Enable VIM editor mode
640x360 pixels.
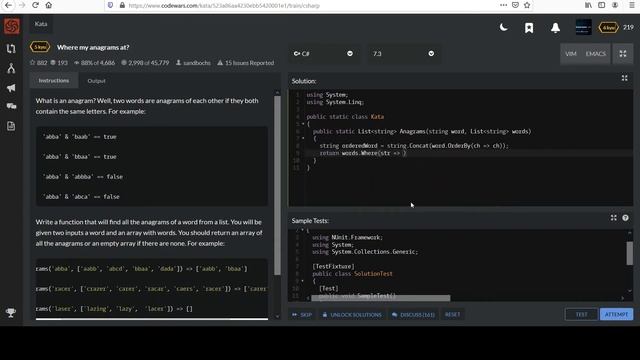coord(571,54)
